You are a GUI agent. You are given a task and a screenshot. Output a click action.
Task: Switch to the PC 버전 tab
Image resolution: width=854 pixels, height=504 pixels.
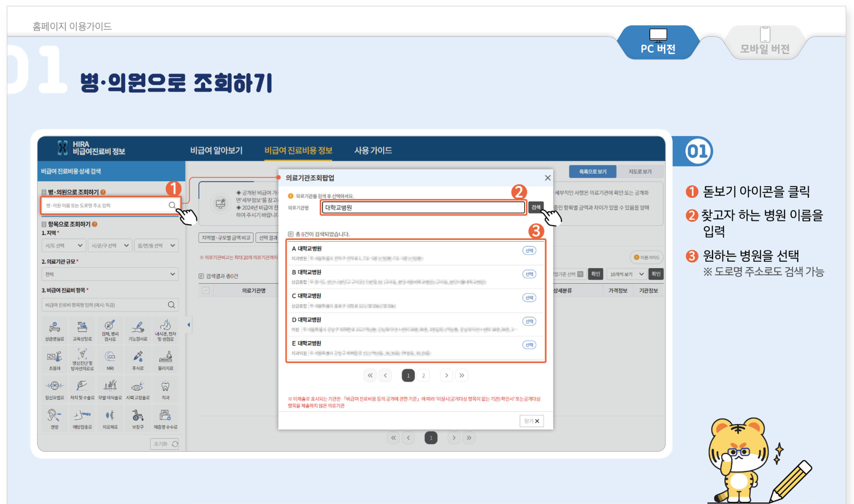[x=658, y=42]
